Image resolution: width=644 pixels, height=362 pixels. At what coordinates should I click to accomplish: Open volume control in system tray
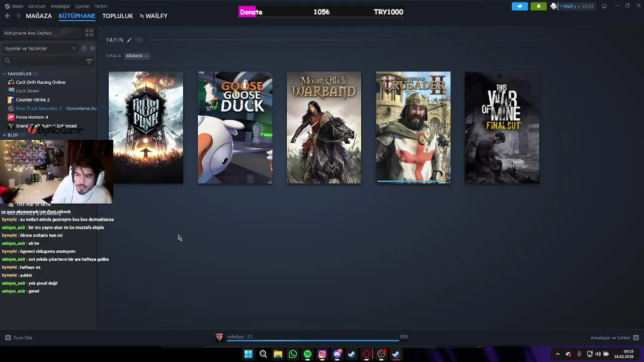coord(598,354)
